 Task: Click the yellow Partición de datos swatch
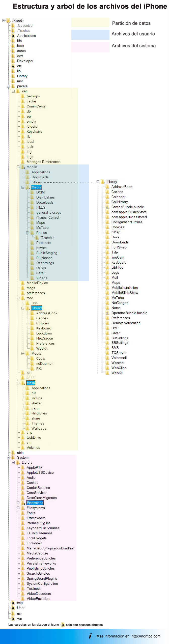click(x=90, y=22)
